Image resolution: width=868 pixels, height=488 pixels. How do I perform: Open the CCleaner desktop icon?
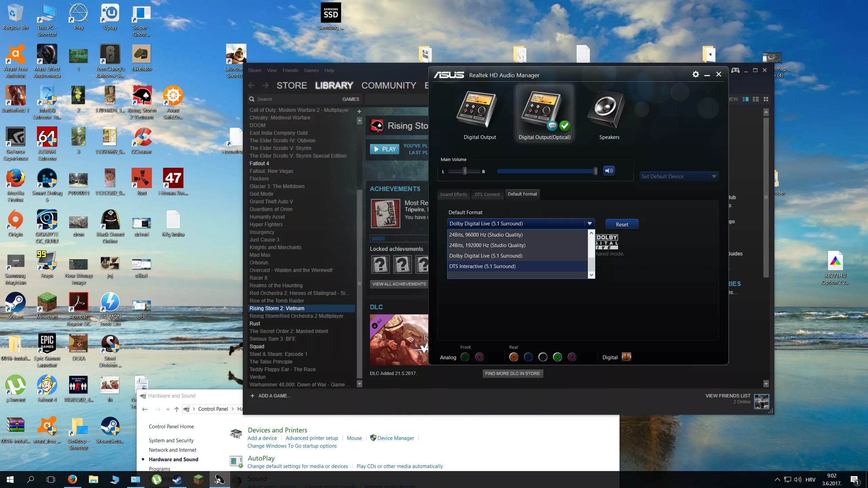click(141, 141)
